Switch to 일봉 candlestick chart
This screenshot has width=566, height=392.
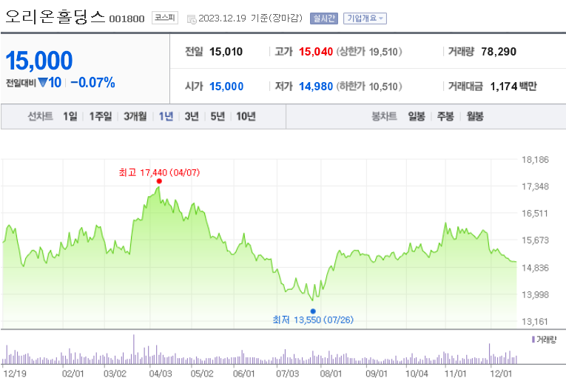click(x=417, y=116)
